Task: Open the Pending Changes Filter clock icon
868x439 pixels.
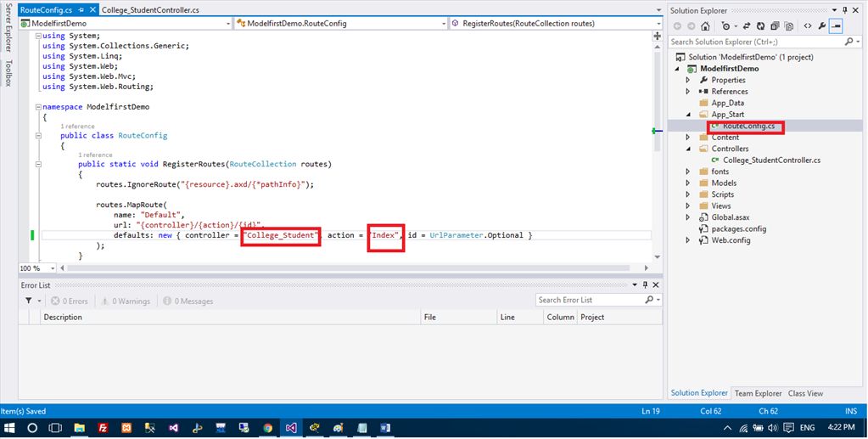Action: 725,26
